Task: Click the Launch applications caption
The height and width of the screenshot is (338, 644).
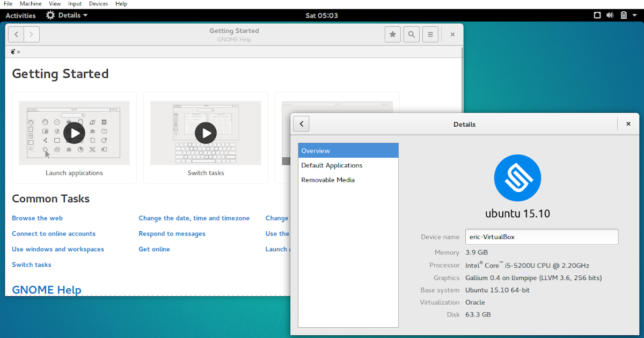Action: (74, 173)
